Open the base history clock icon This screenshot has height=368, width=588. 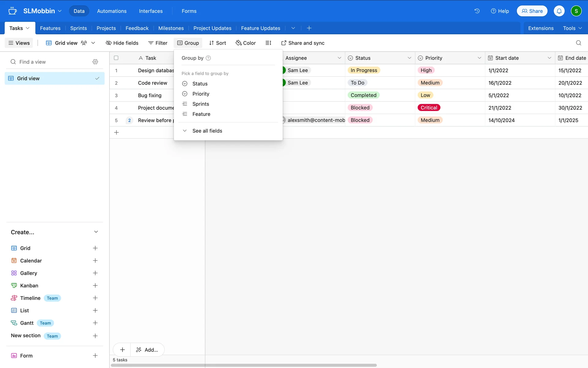(477, 11)
